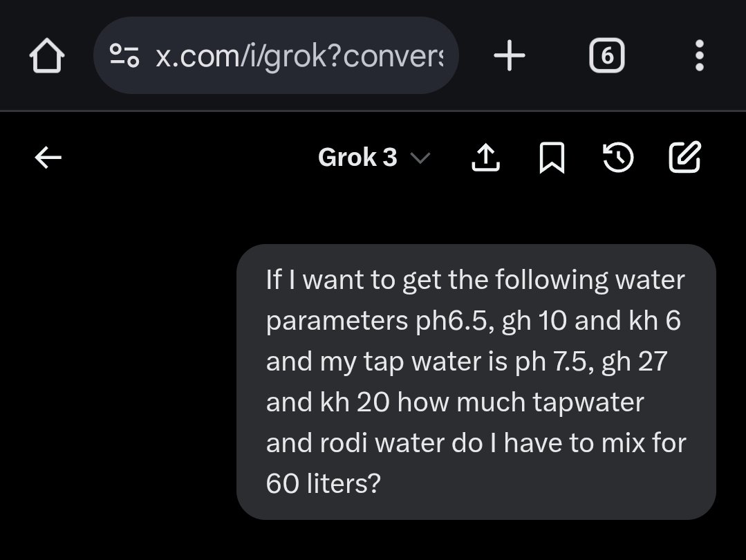746x560 pixels.
Task: Open a new browser tab with plus
Action: (510, 56)
